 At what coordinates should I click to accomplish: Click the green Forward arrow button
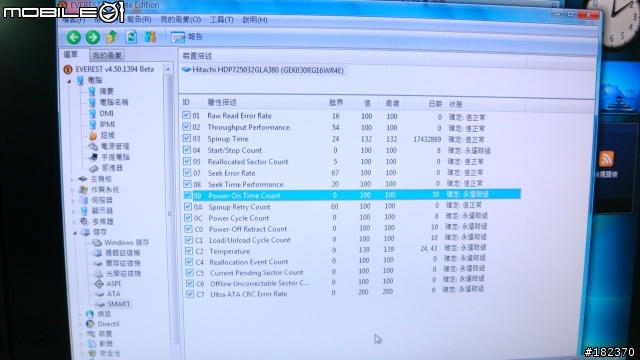pos(93,38)
